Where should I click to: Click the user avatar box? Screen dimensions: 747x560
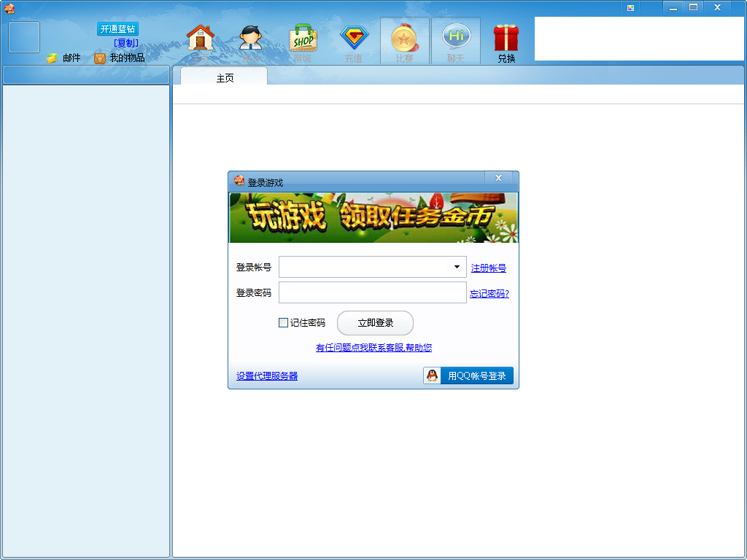(24, 37)
